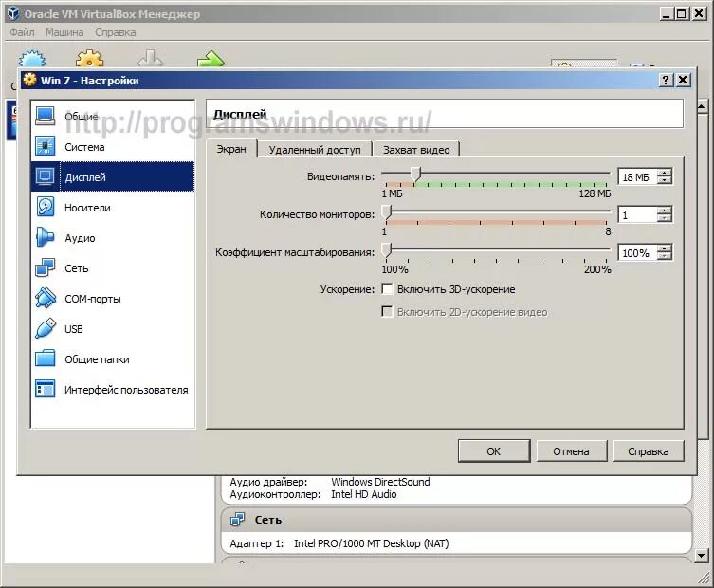This screenshot has width=714, height=588.
Task: Click the Включить 3D-ускорение label
Action: (456, 289)
